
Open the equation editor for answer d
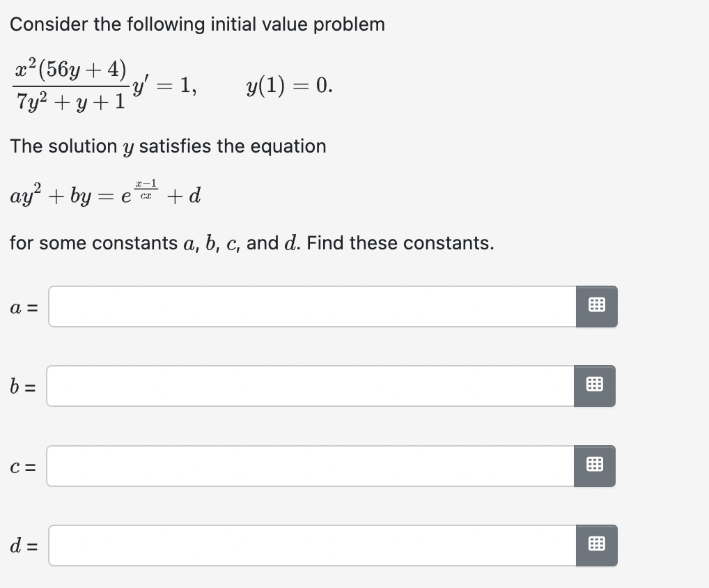click(596, 546)
